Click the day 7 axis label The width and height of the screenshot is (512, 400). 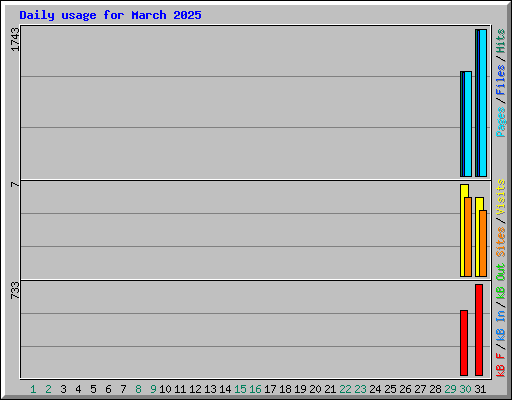tap(123, 389)
